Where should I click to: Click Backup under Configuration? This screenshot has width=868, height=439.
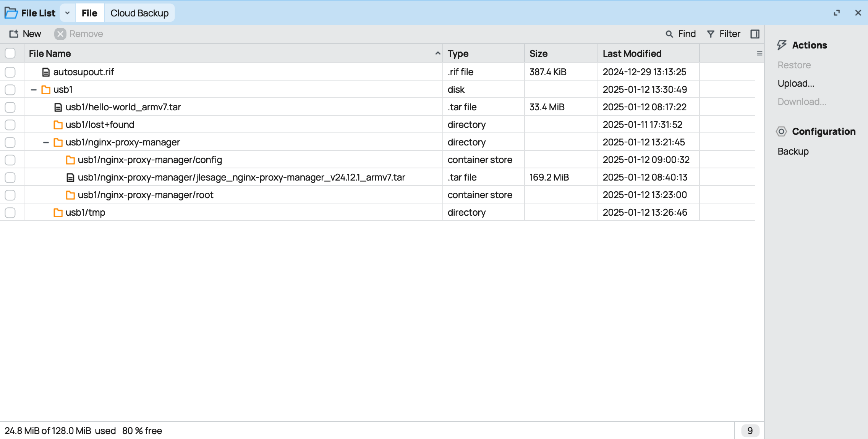(793, 152)
